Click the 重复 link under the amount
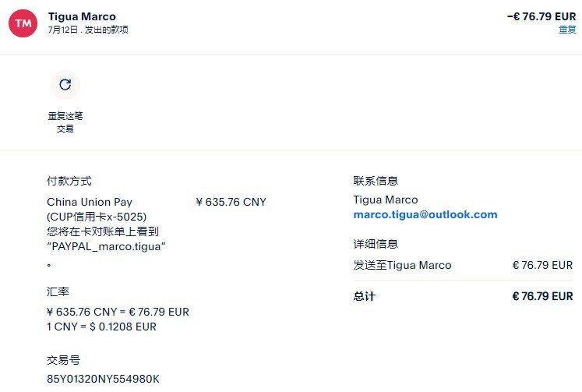This screenshot has height=392, width=582. (x=567, y=30)
